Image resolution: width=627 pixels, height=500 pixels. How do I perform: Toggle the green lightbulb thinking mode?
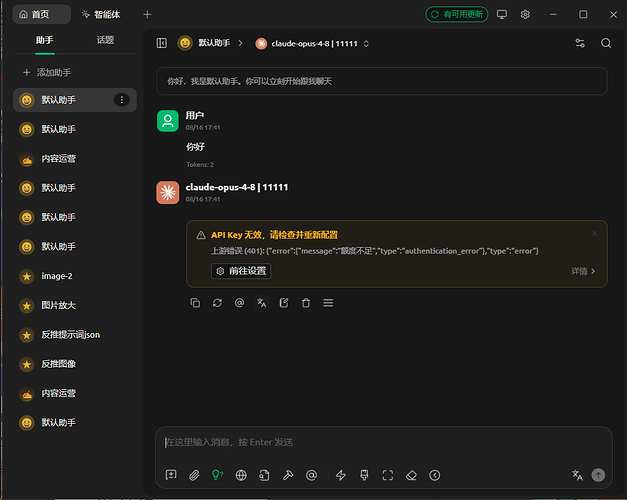(x=218, y=475)
